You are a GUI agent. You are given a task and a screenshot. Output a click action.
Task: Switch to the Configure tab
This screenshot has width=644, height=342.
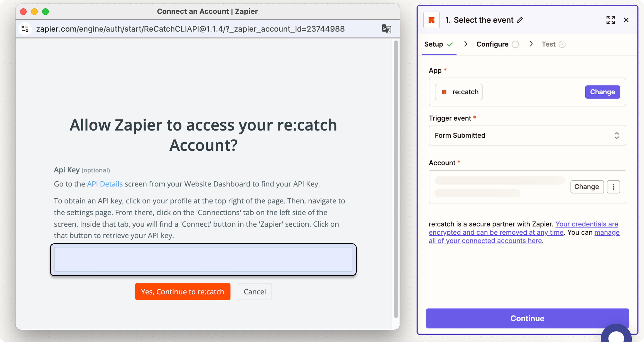click(492, 44)
